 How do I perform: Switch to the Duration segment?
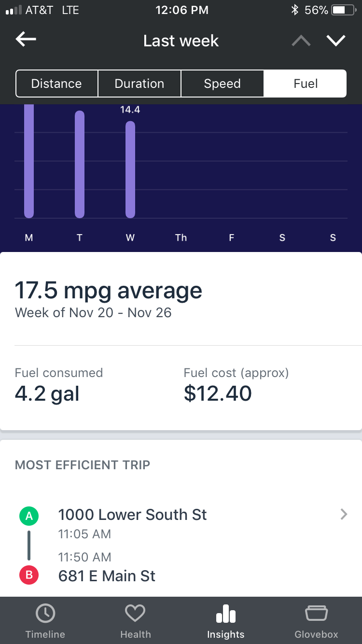(139, 84)
